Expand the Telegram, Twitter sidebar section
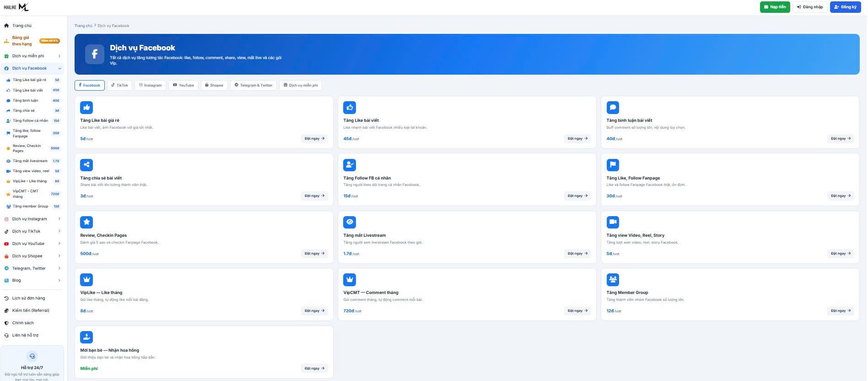 click(32, 268)
